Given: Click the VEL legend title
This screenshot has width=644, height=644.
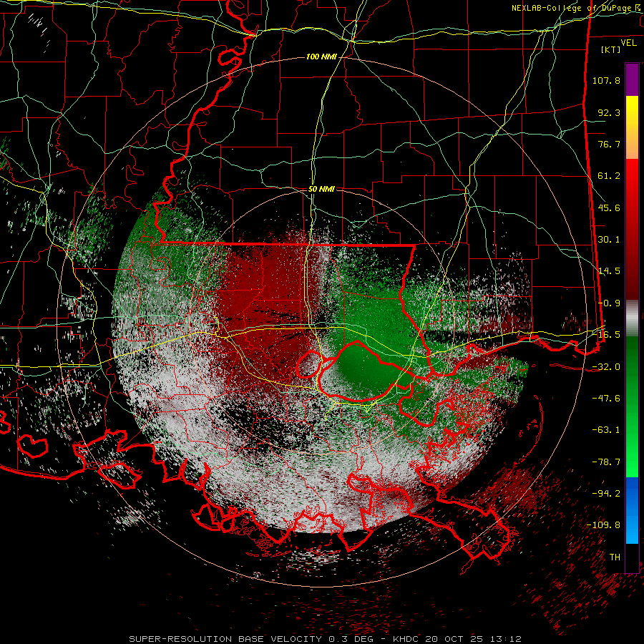Looking at the screenshot, I should click(x=628, y=43).
